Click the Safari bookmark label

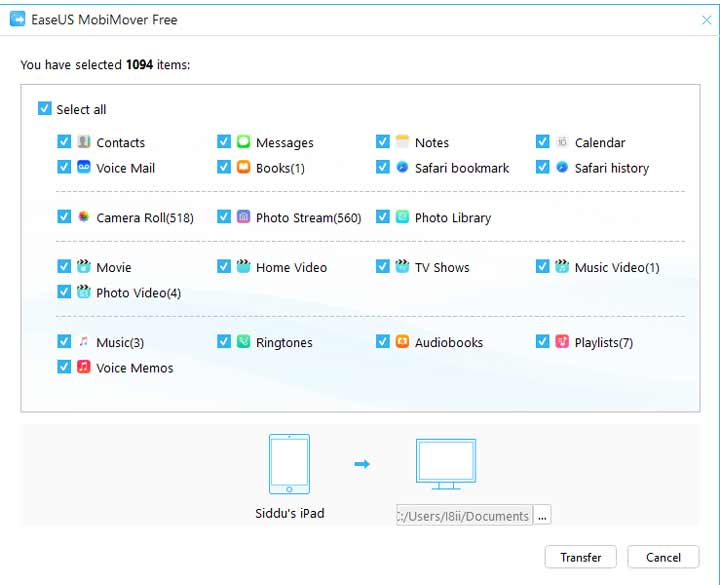(x=462, y=168)
